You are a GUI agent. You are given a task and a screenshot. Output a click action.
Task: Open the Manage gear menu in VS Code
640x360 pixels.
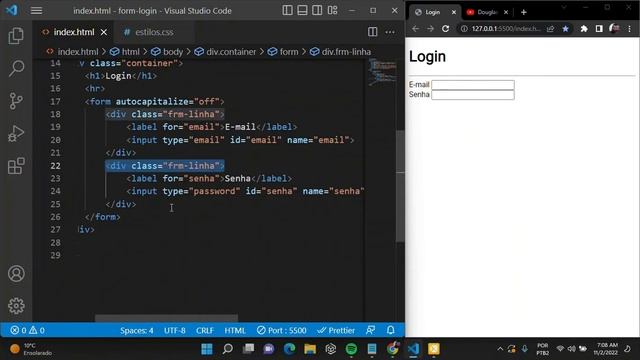16,305
